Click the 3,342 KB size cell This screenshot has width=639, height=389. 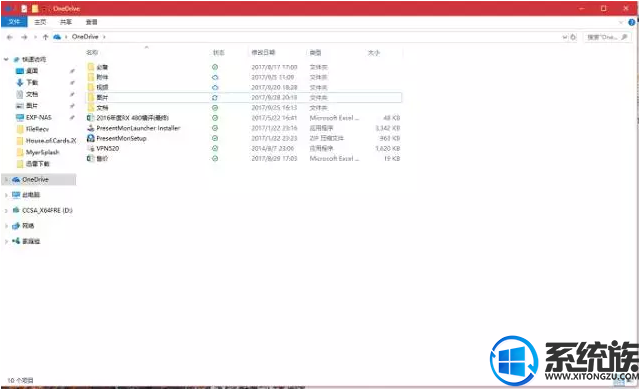point(388,128)
